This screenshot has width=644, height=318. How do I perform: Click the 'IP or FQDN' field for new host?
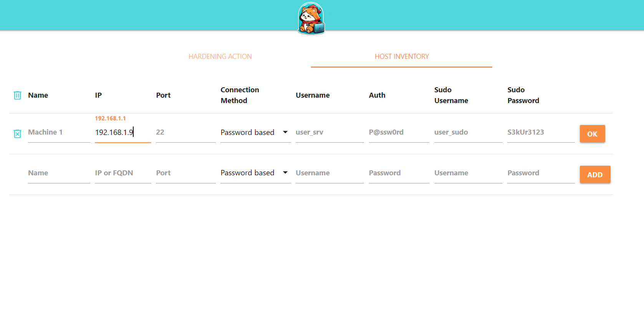click(123, 173)
